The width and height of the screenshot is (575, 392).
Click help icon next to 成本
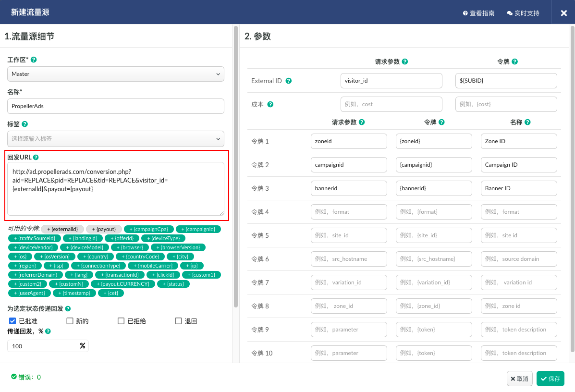coord(270,104)
